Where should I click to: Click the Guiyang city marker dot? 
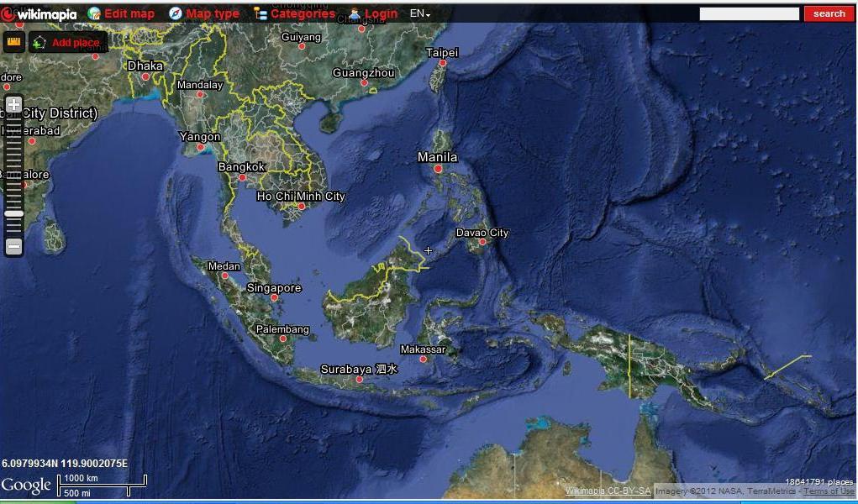(x=302, y=46)
